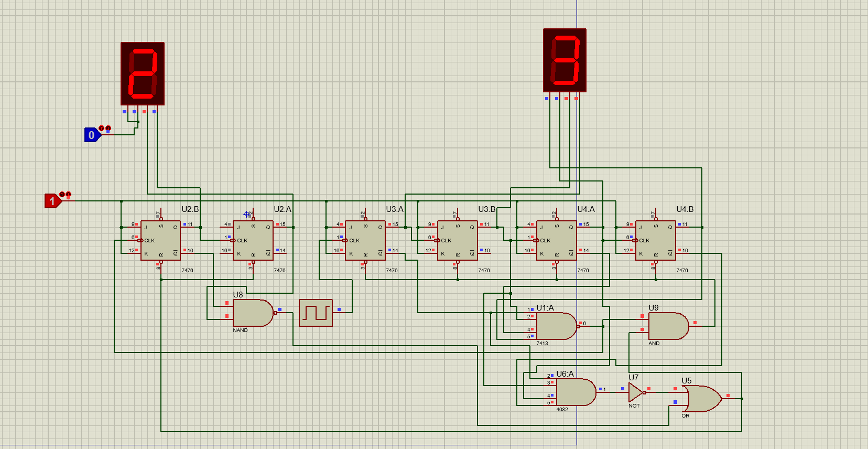868x449 pixels.
Task: Click the U2:B reference label
Action: coord(190,209)
